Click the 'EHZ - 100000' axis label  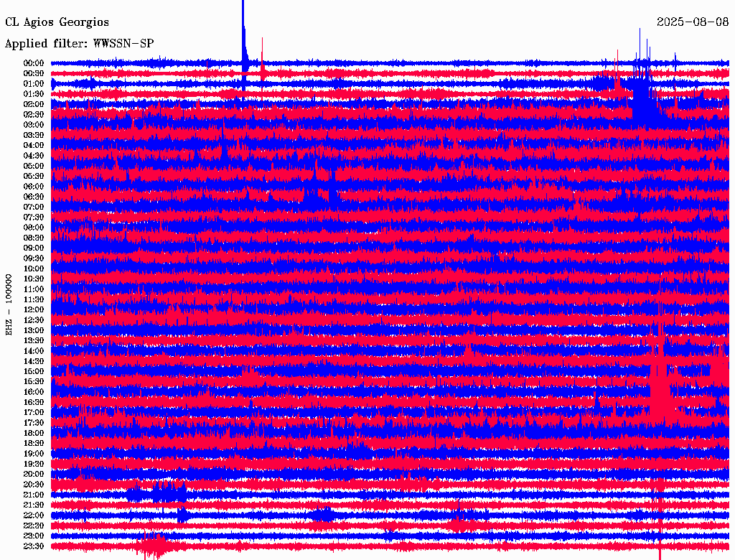point(9,305)
